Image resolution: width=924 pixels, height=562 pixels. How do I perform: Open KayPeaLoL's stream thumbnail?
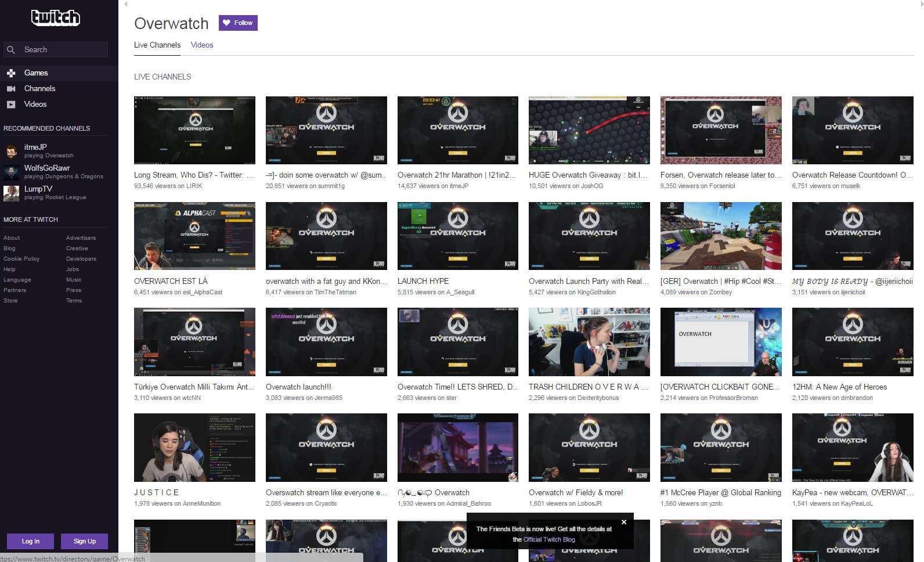(853, 448)
